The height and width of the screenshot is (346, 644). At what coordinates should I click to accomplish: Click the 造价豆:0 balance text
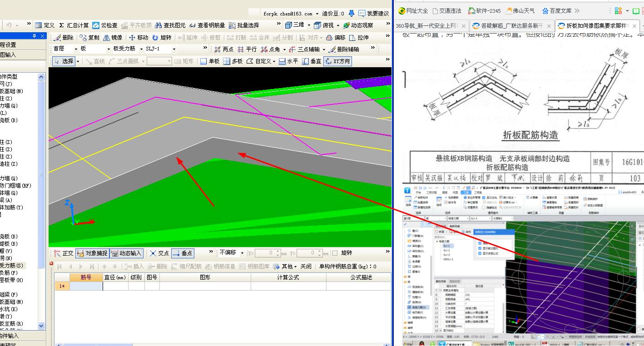coord(333,14)
